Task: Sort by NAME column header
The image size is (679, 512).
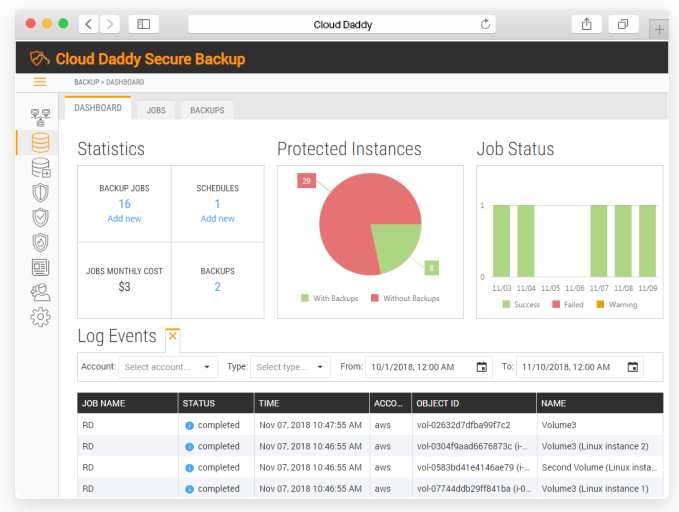Action: pos(600,403)
